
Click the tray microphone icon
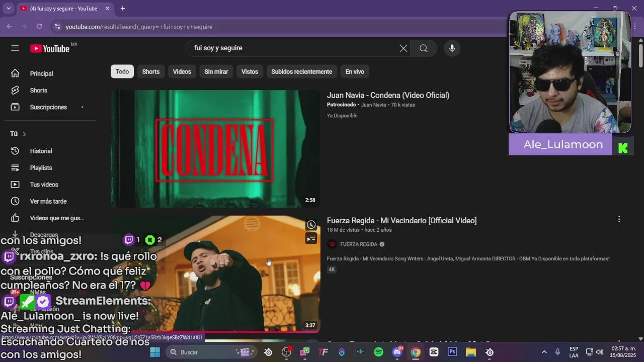pyautogui.click(x=557, y=352)
